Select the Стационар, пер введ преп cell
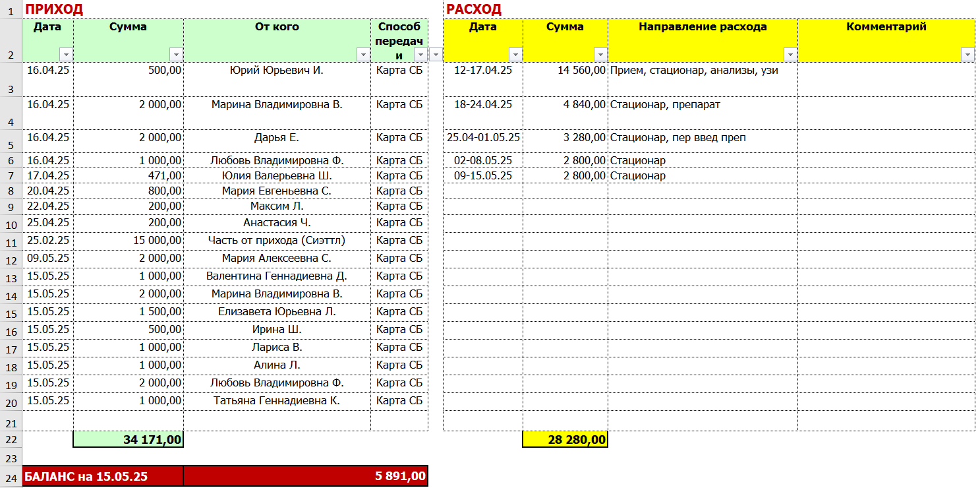Image resolution: width=980 pixels, height=488 pixels. click(703, 141)
